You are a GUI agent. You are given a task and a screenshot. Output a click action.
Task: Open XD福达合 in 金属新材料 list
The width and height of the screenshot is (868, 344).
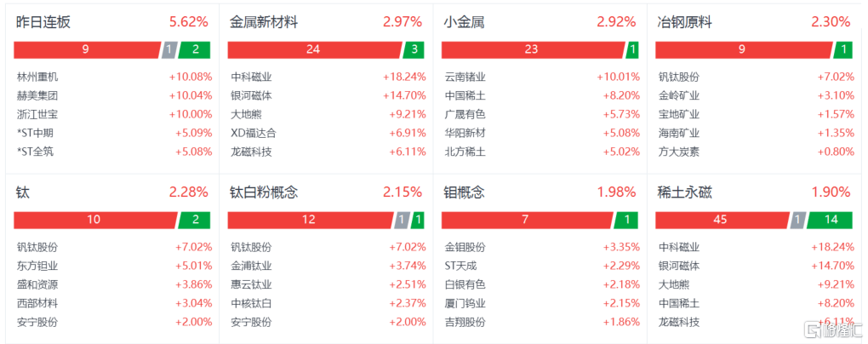253,133
